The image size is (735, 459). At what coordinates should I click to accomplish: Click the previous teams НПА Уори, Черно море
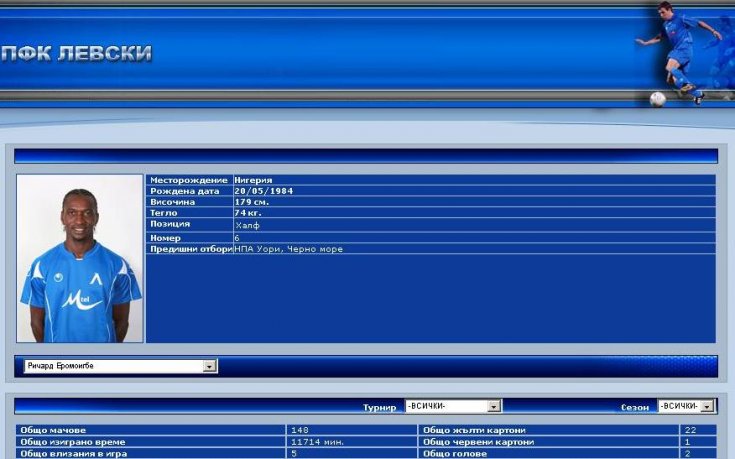289,249
